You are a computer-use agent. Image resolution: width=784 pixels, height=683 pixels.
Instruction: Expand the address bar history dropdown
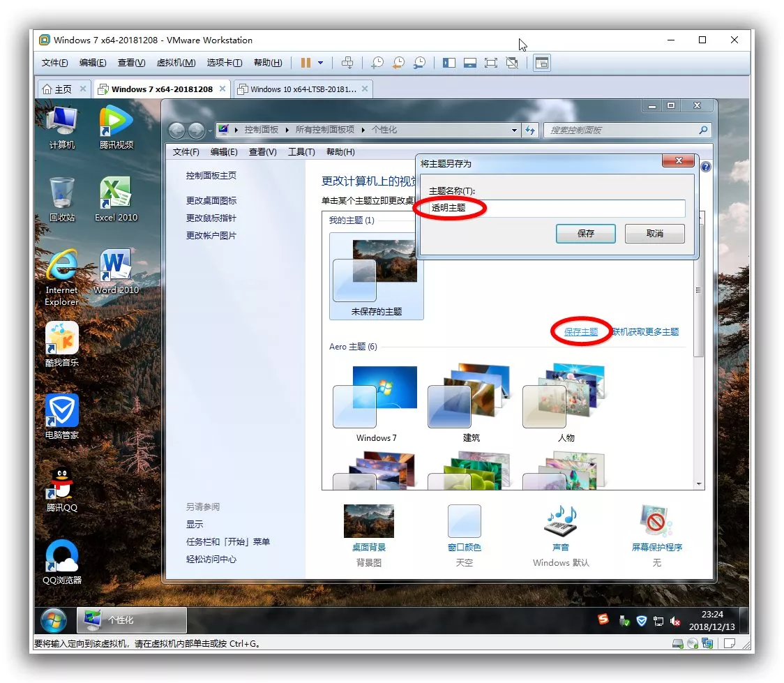(x=514, y=130)
